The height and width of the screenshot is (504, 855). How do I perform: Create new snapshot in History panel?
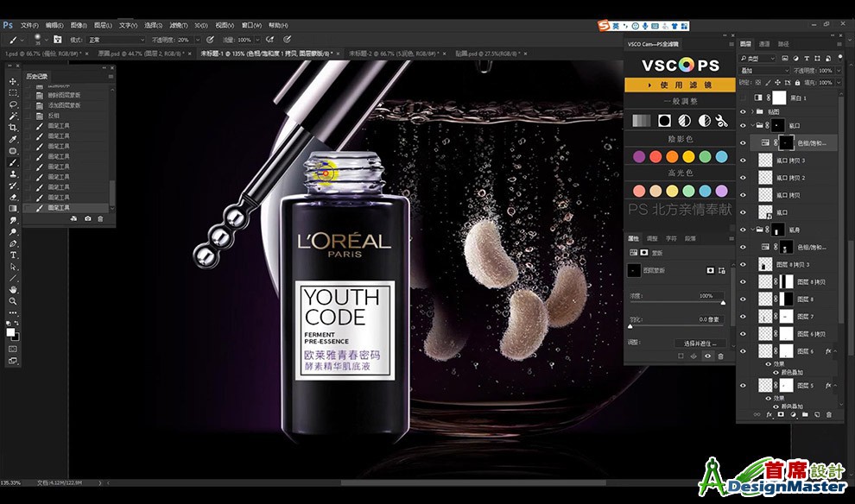coord(88,218)
